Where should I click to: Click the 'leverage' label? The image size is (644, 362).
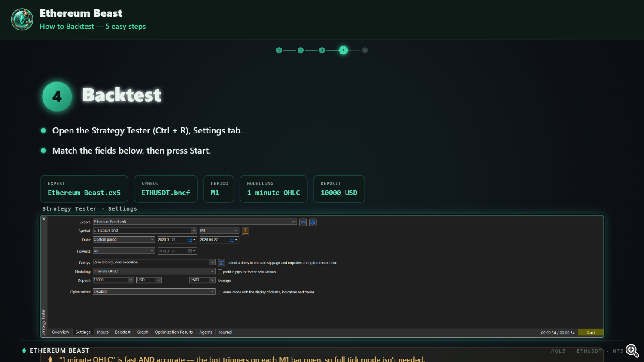point(224,281)
